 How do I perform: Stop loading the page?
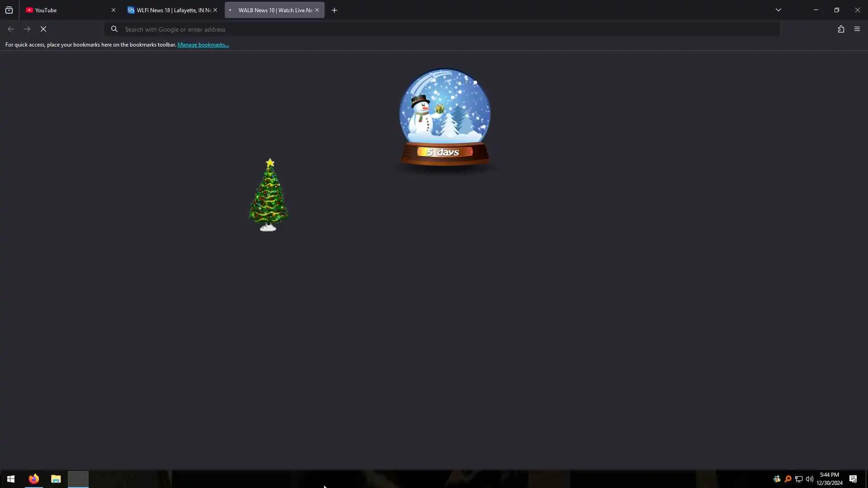(x=43, y=29)
